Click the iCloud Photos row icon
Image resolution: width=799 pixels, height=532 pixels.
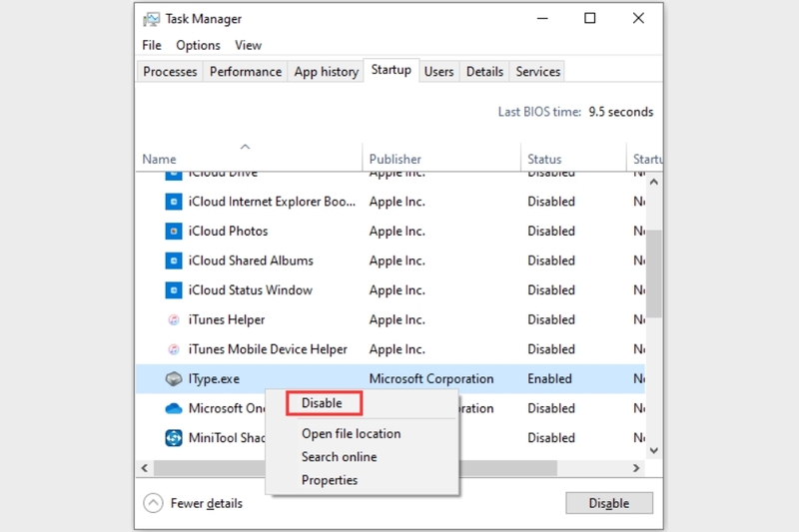[x=174, y=232]
